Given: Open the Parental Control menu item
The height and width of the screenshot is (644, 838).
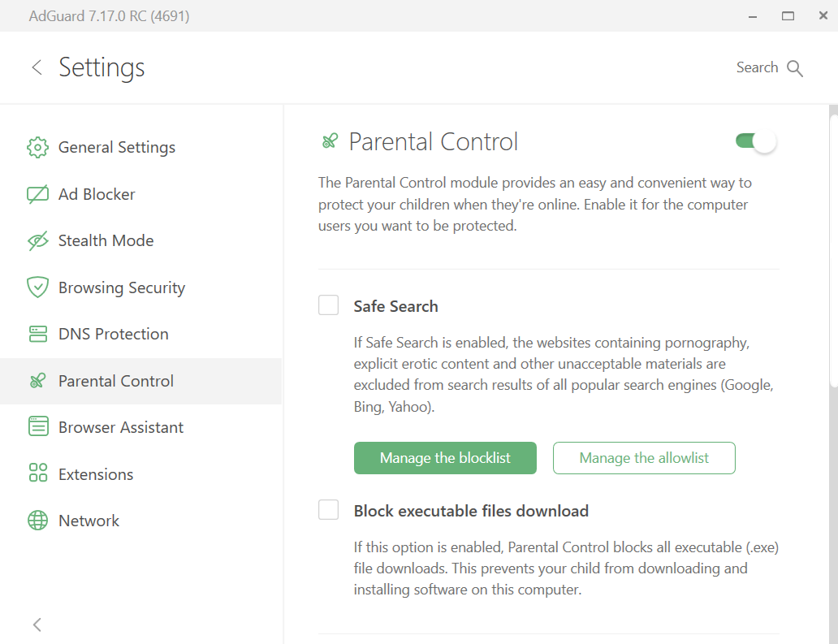Looking at the screenshot, I should (x=115, y=381).
